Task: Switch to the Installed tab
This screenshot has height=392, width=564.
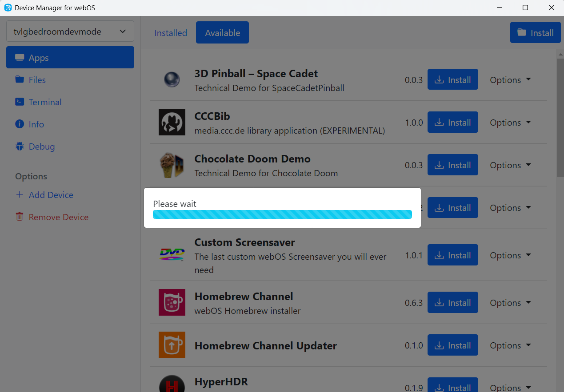Action: point(171,33)
